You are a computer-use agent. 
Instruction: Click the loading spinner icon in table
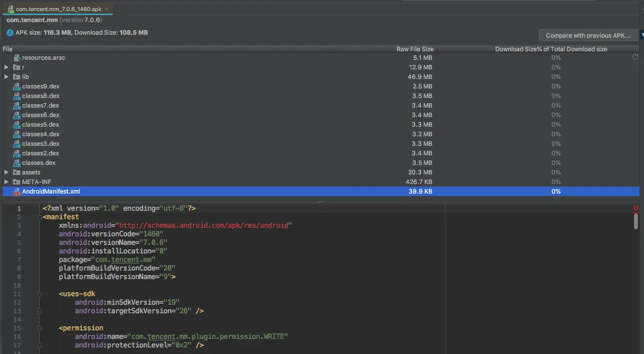(x=635, y=57)
